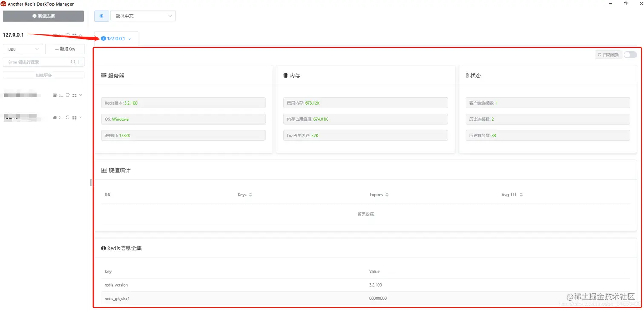Screen dimensions: 644x310
Task: Expand the last sidebar connection
Action: [x=80, y=117]
